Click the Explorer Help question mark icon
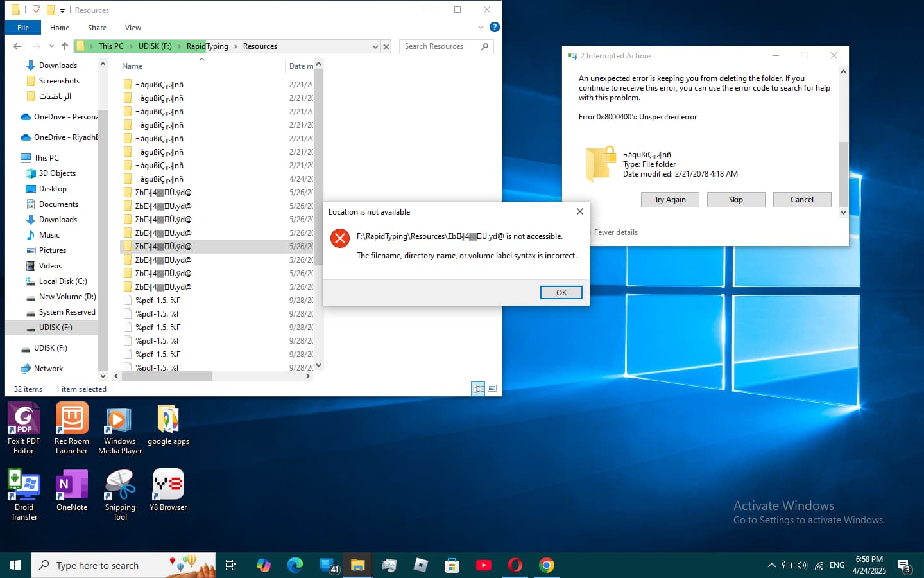 coord(494,27)
